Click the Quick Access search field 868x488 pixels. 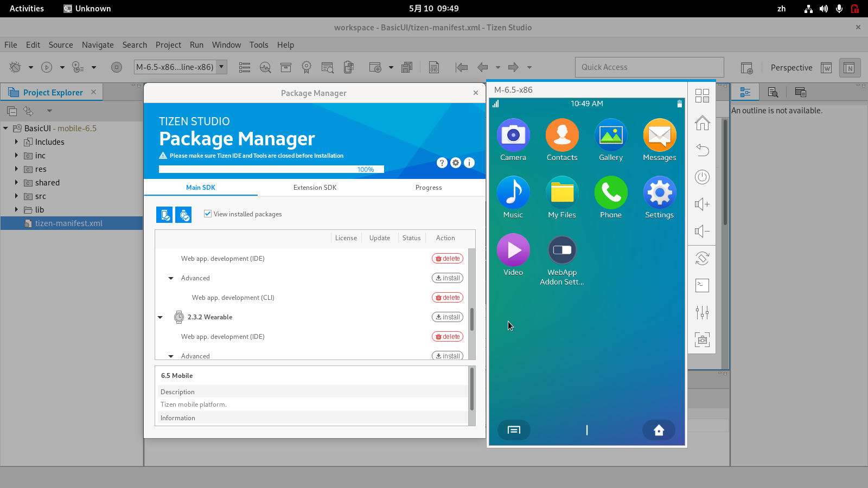tap(649, 67)
